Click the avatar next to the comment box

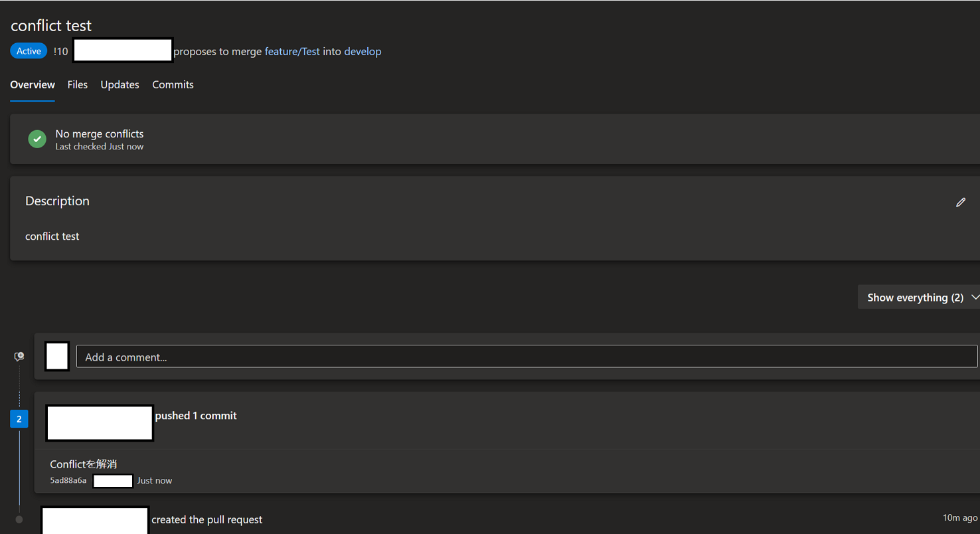tap(57, 356)
